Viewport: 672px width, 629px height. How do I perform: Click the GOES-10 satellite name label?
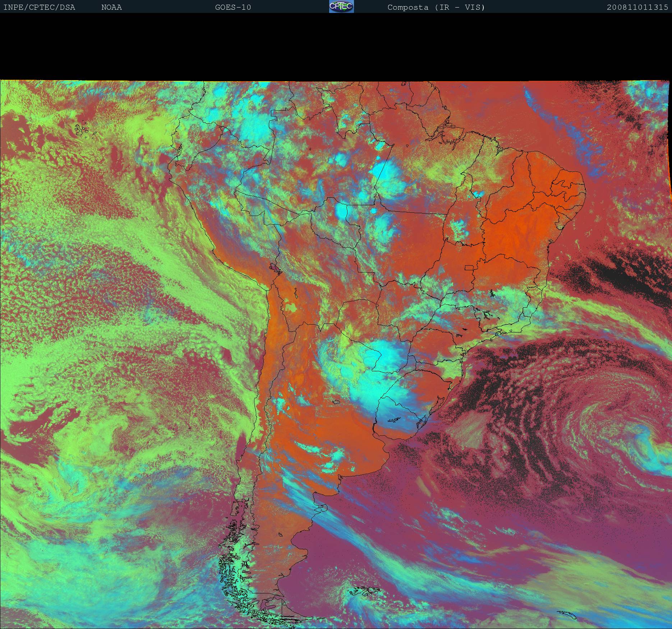233,7
